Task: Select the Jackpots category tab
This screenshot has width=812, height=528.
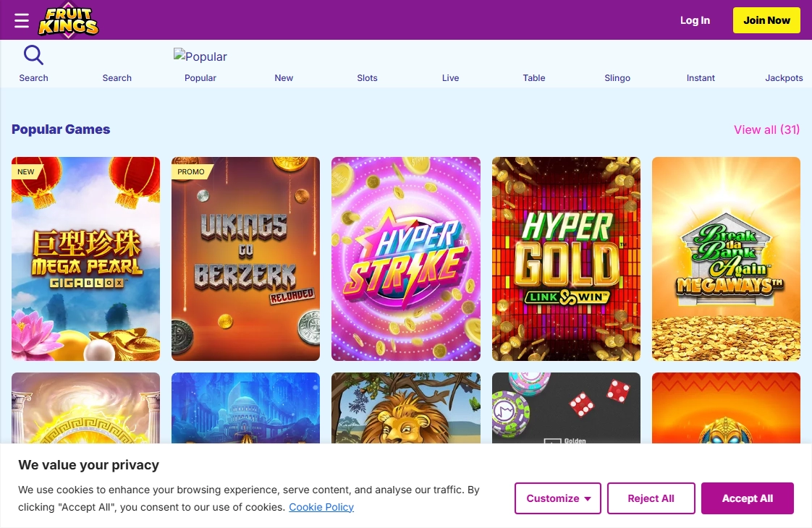Action: coord(784,77)
